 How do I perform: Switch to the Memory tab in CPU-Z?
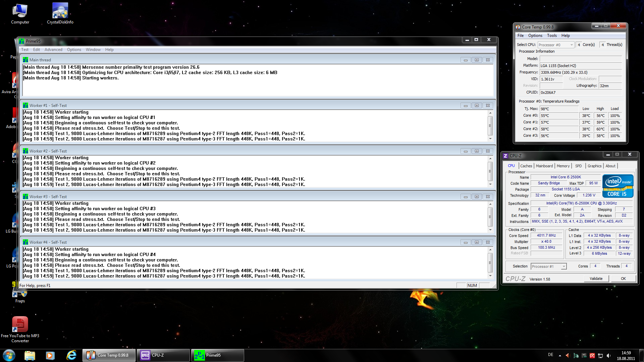[x=563, y=166]
